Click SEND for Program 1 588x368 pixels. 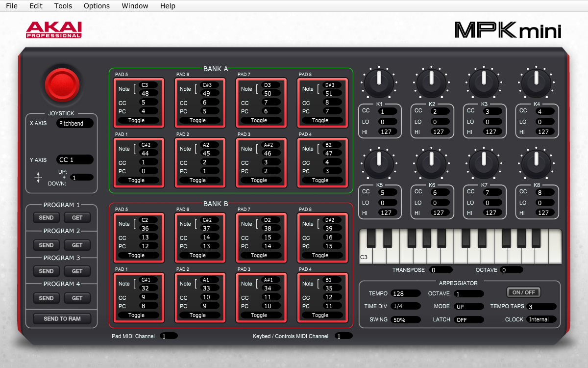pyautogui.click(x=46, y=217)
